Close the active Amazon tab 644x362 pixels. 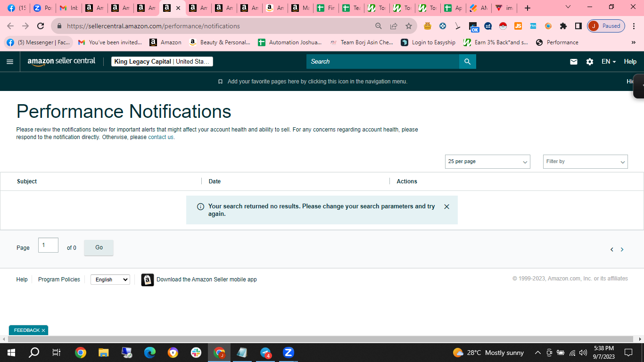click(178, 8)
